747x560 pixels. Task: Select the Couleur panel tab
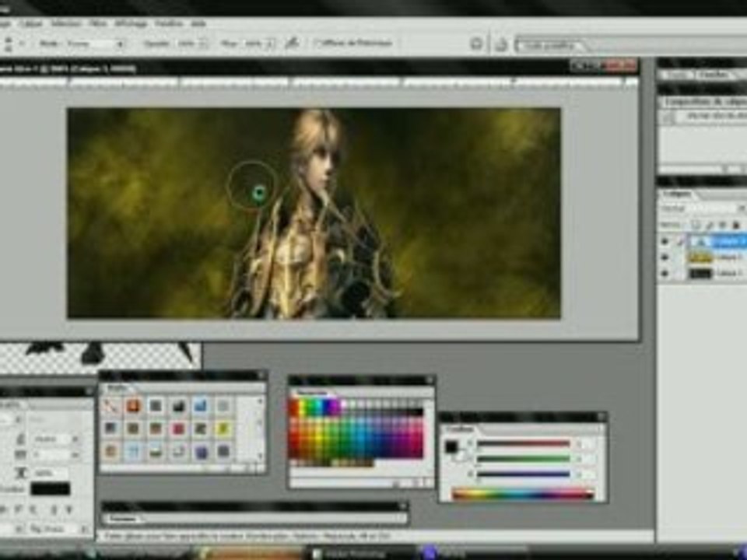pyautogui.click(x=460, y=429)
